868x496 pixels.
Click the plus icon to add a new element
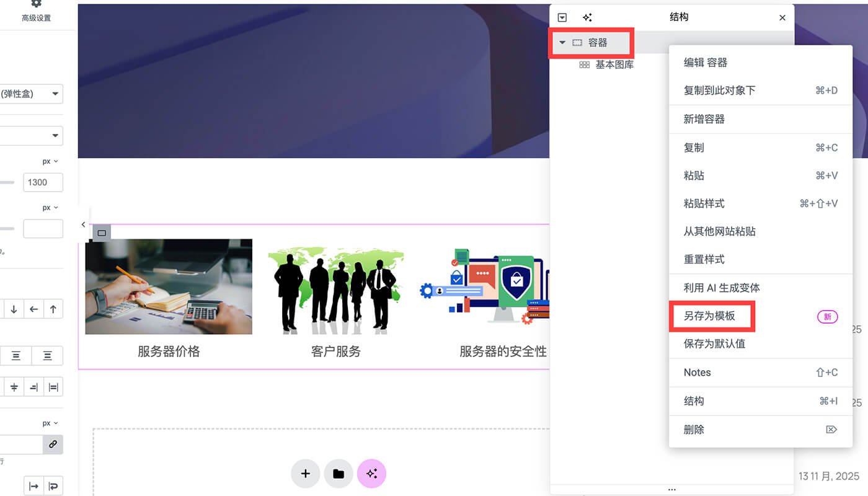point(306,473)
